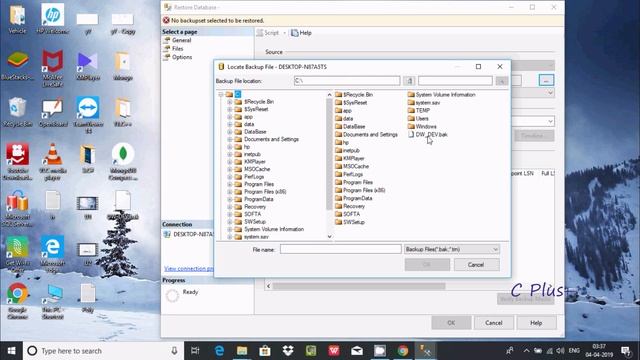Select the Files page in Restore Database
The height and width of the screenshot is (360, 640).
pos(178,49)
